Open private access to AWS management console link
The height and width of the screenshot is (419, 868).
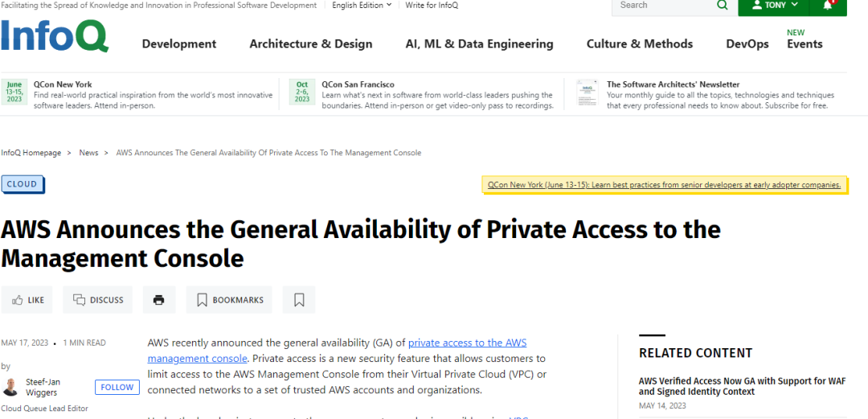click(337, 351)
